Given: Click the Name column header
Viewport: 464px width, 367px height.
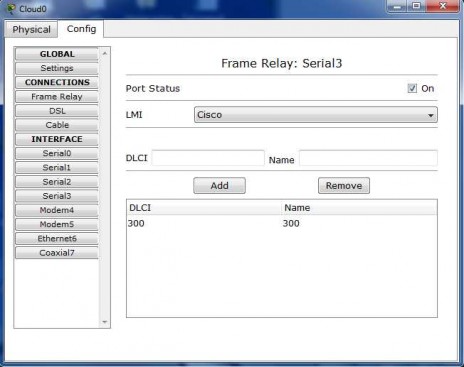Looking at the screenshot, I should tap(359, 208).
